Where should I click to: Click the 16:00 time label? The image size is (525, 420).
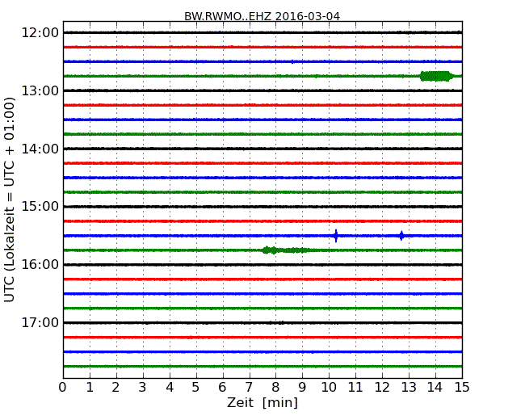(x=40, y=265)
